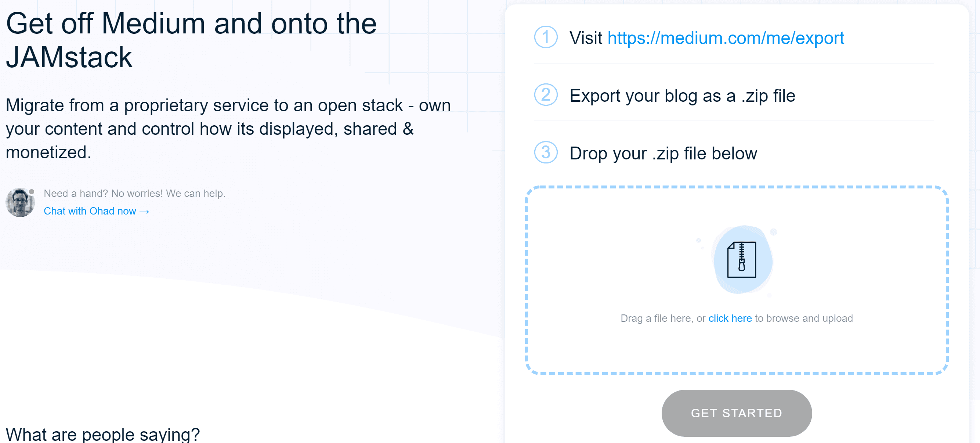Click the "What are people saying?" heading
Viewport: 980px width, 443px height.
coord(103,434)
